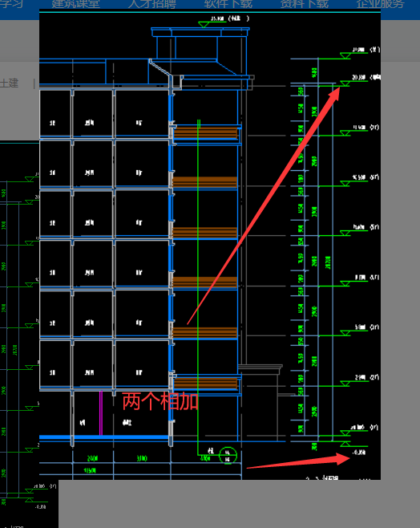420x528 pixels.
Task: Go to the 人才招聘 page
Action: [x=152, y=4]
